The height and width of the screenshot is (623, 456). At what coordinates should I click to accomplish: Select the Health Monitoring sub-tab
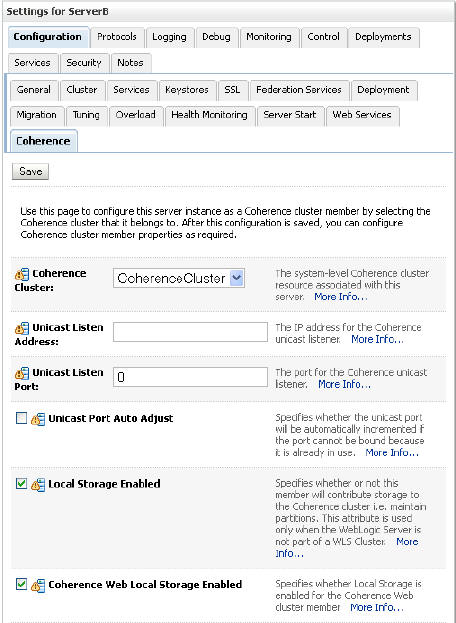coord(209,115)
